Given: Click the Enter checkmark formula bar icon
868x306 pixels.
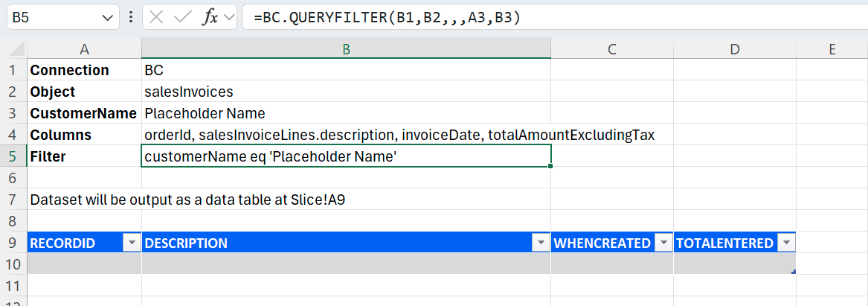Looking at the screenshot, I should 182,17.
